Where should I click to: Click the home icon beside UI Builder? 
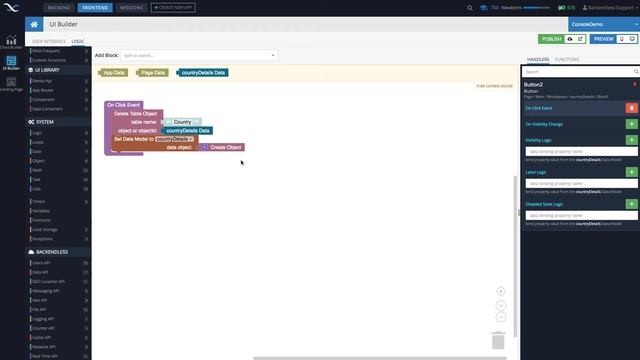[34, 24]
